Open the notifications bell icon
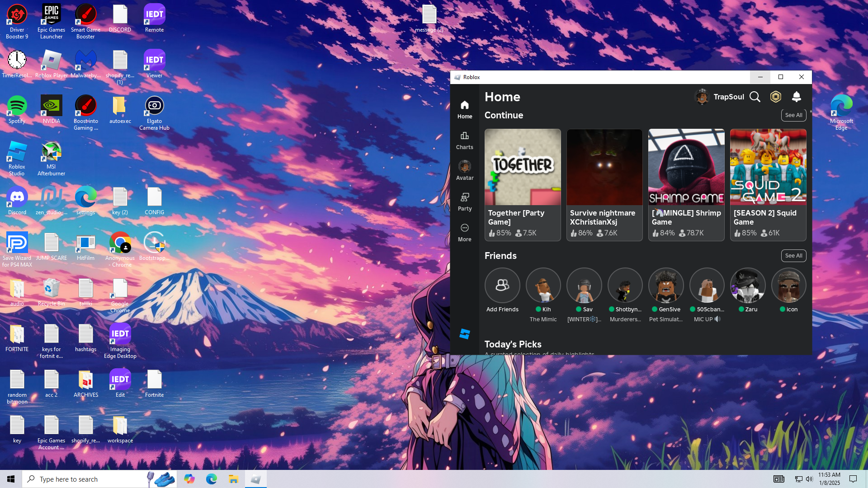 797,97
